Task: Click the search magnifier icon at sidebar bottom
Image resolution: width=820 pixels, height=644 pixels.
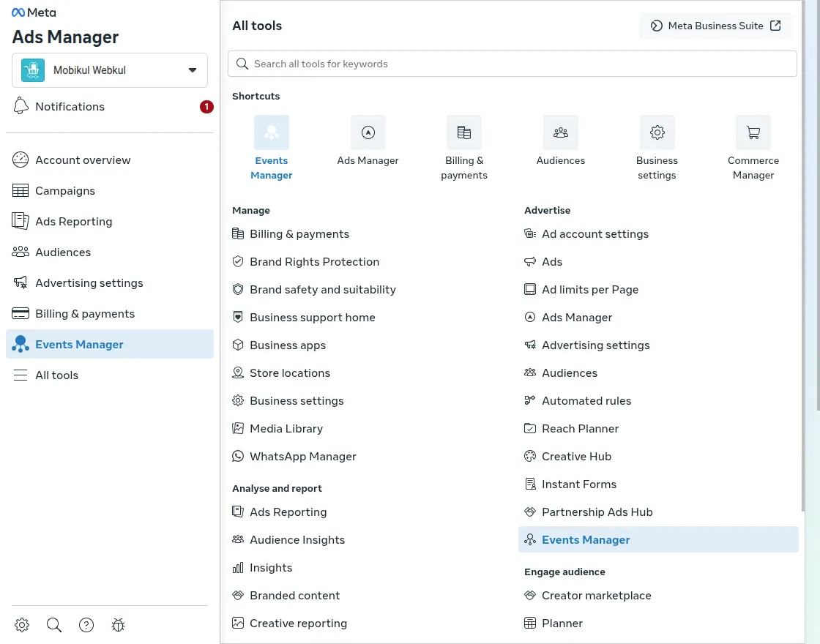Action: (54, 625)
